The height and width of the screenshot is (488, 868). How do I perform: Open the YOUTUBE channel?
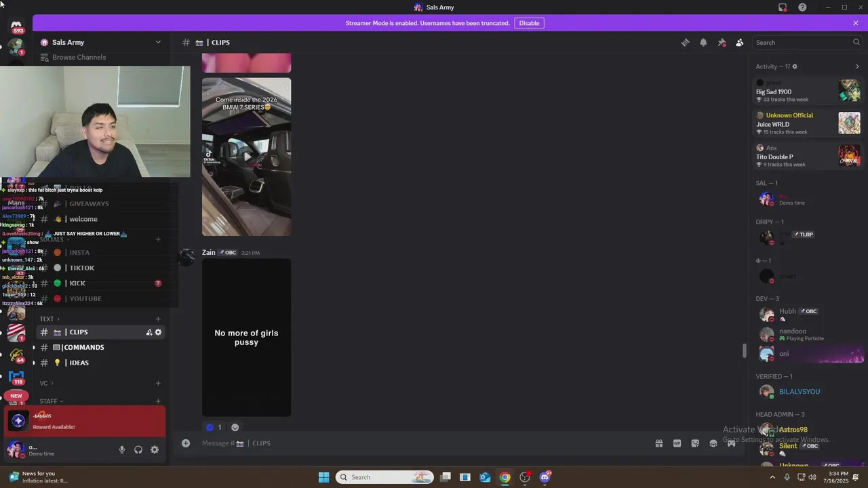coord(100,299)
